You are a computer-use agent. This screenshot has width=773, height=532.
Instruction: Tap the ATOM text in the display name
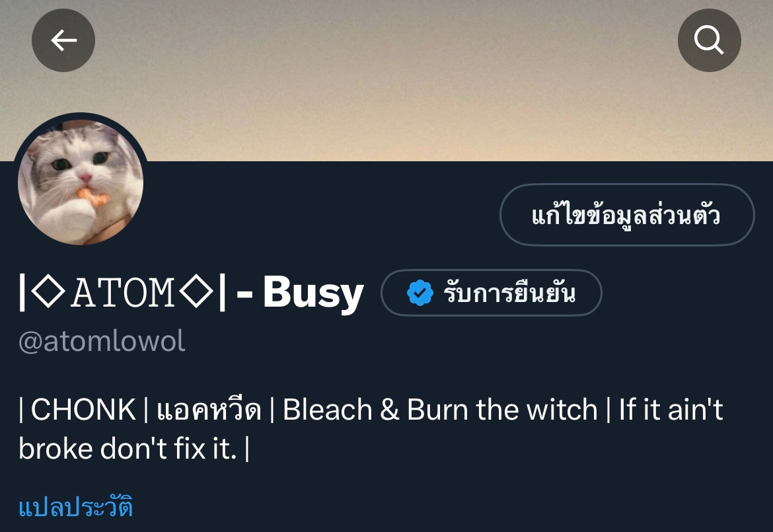click(x=124, y=293)
